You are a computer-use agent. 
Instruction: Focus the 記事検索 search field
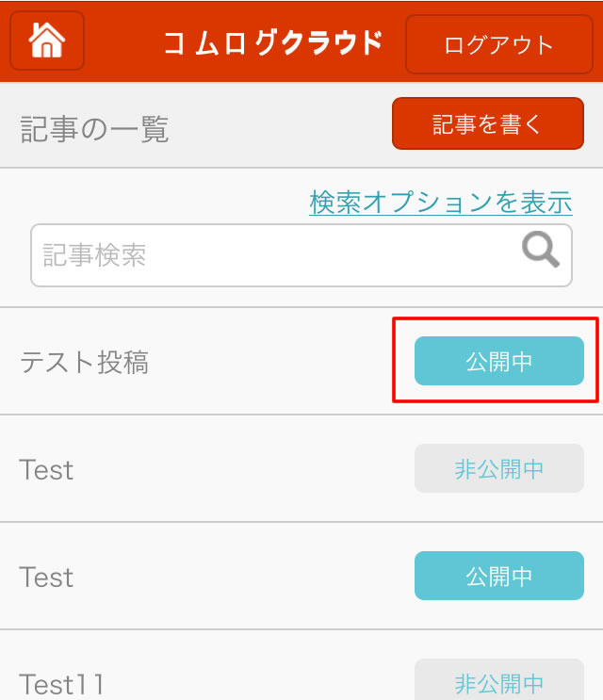[273, 254]
